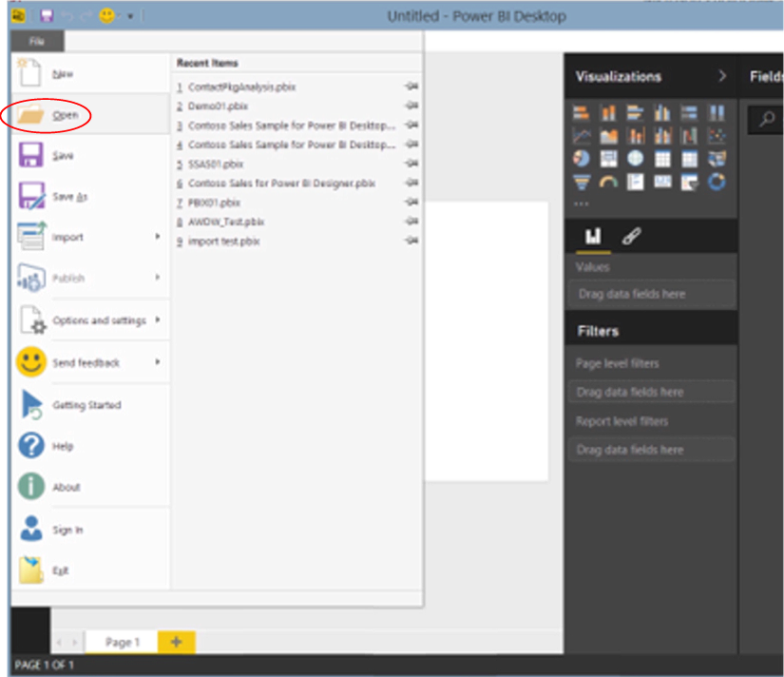
Task: Choose Exit from File menu
Action: 90,571
